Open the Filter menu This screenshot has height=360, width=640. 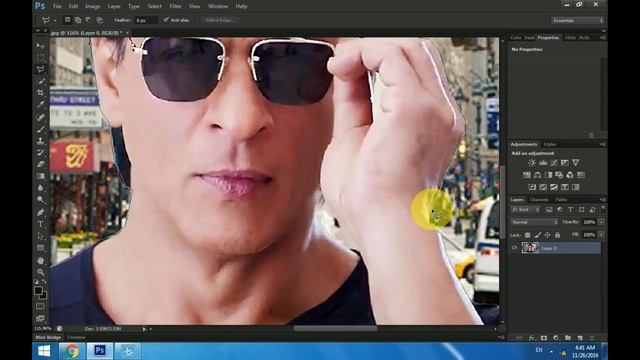pos(176,7)
